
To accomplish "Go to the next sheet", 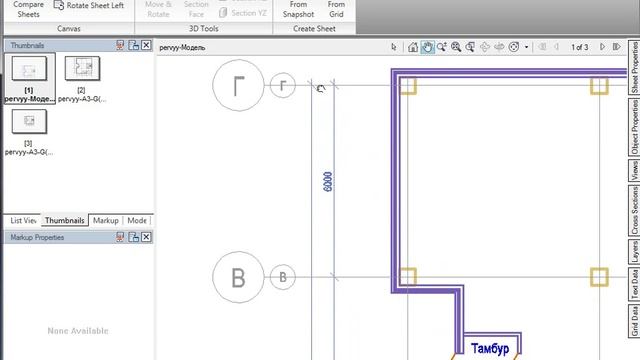I will click(602, 47).
